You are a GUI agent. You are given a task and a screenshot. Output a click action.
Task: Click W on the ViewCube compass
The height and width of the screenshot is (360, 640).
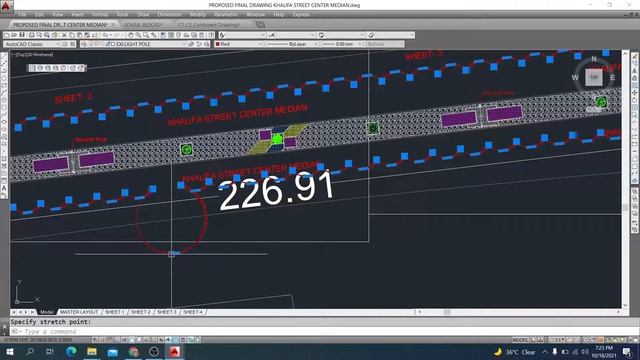(575, 77)
